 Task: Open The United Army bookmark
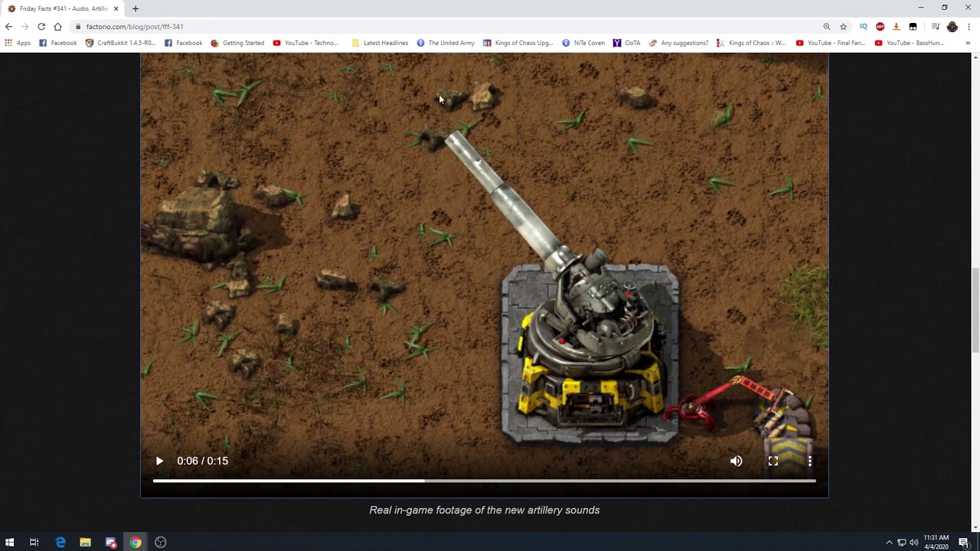(x=446, y=43)
